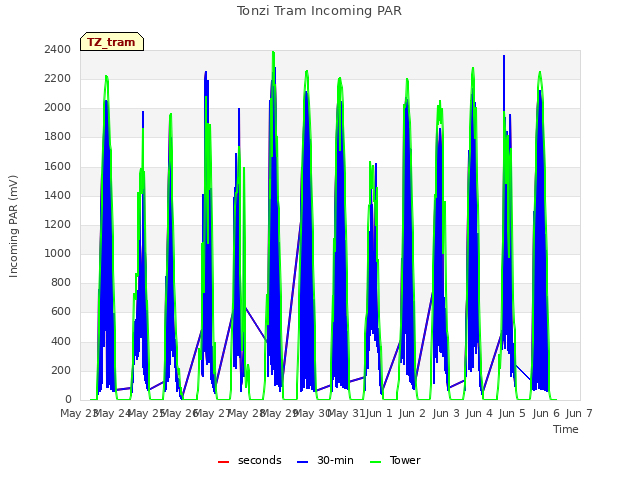Click the Incoming PAR (mV) axis label

pos(13,226)
